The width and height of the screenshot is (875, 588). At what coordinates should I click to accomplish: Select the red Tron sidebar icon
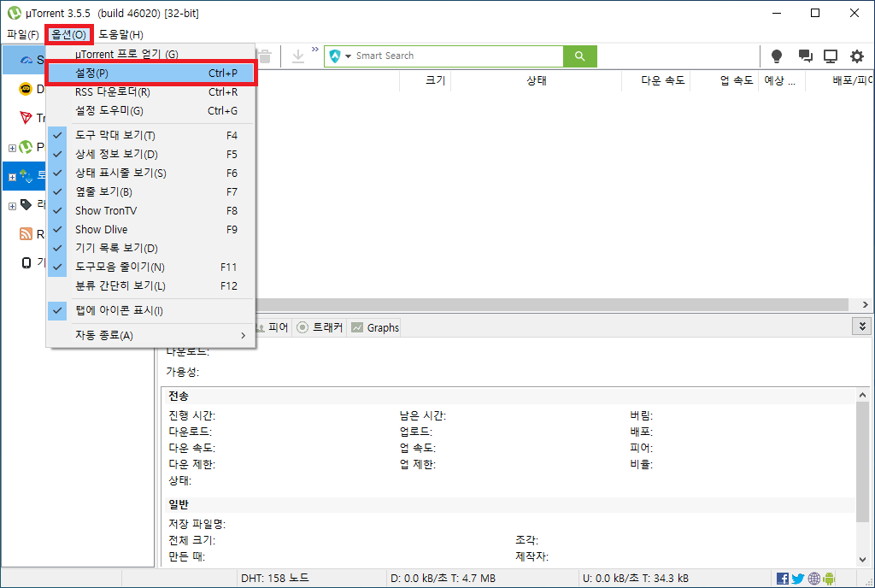26,118
